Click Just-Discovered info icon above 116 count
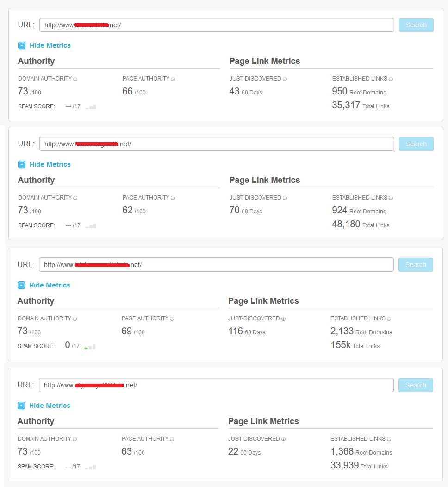 pos(283,319)
